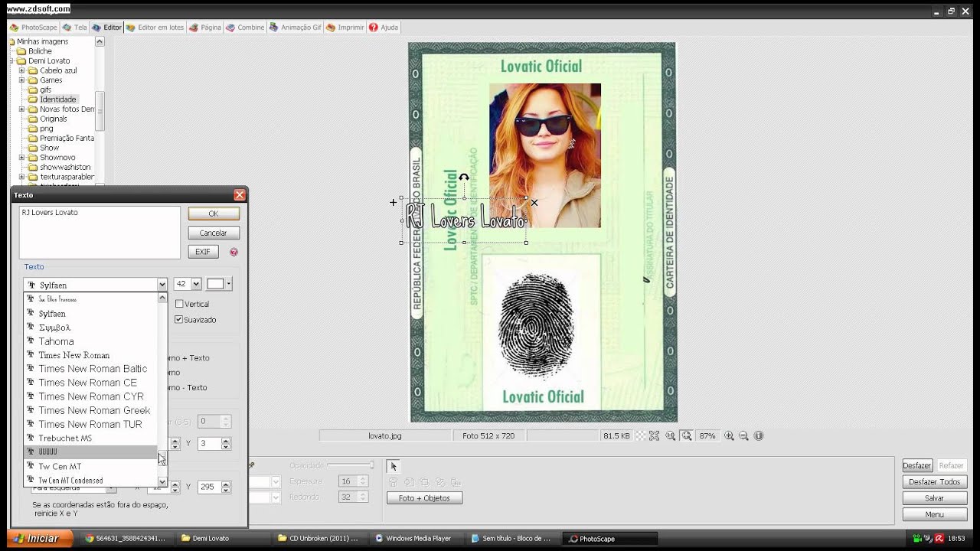Image resolution: width=980 pixels, height=551 pixels.
Task: Click the text input box containing RJ Lovers Lovato
Action: [x=100, y=232]
